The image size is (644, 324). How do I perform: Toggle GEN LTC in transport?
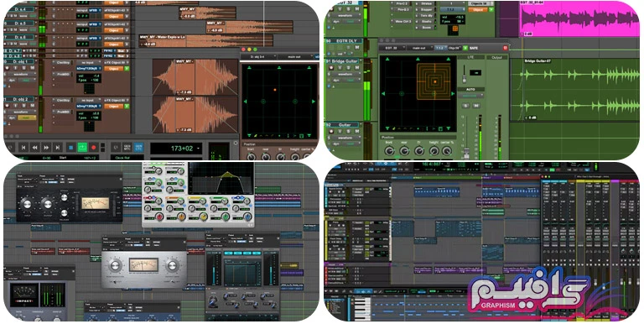click(x=138, y=147)
